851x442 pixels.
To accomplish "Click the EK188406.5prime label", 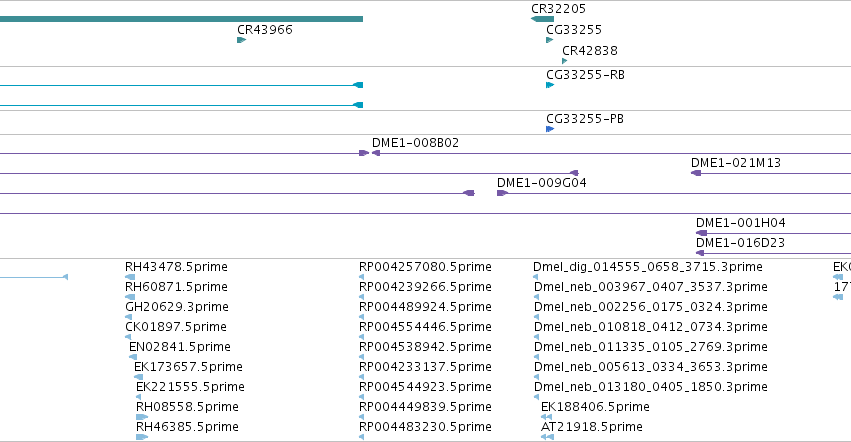I will [x=595, y=407].
